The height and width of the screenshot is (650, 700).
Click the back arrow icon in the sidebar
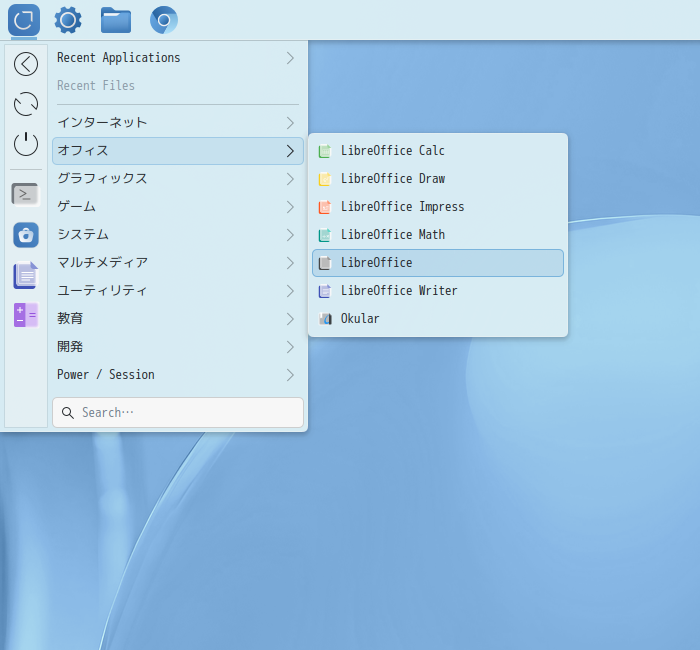point(26,64)
